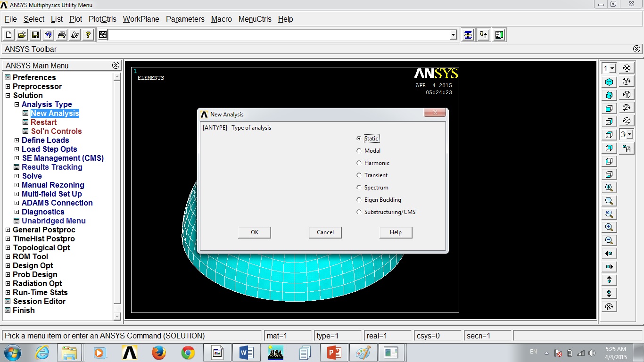Screen dimensions: 644x362
Task: Expand the Preprocessor tree node
Action: coord(8,87)
